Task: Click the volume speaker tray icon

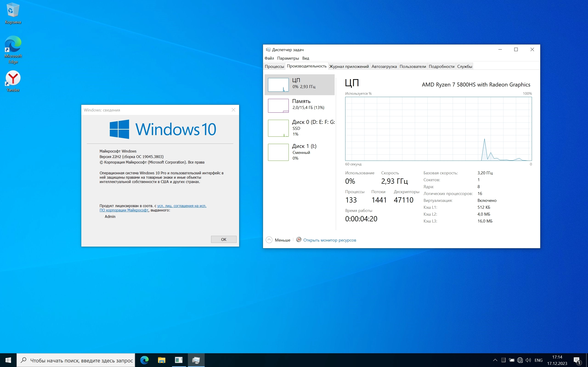Action: [528, 360]
